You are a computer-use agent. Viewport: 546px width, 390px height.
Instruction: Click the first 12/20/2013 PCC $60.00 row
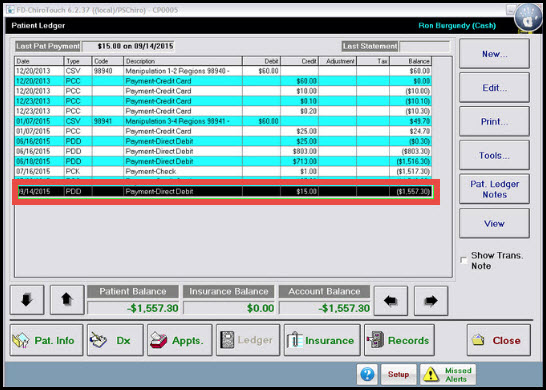pyautogui.click(x=223, y=81)
